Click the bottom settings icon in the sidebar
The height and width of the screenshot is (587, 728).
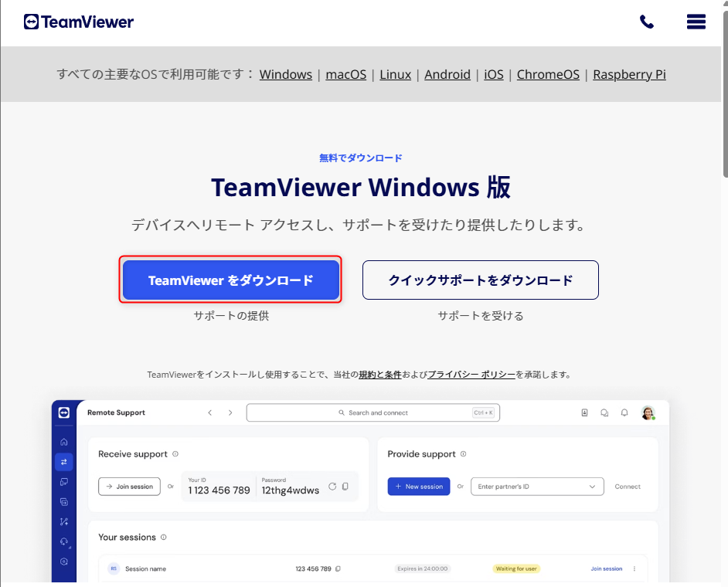pyautogui.click(x=64, y=562)
